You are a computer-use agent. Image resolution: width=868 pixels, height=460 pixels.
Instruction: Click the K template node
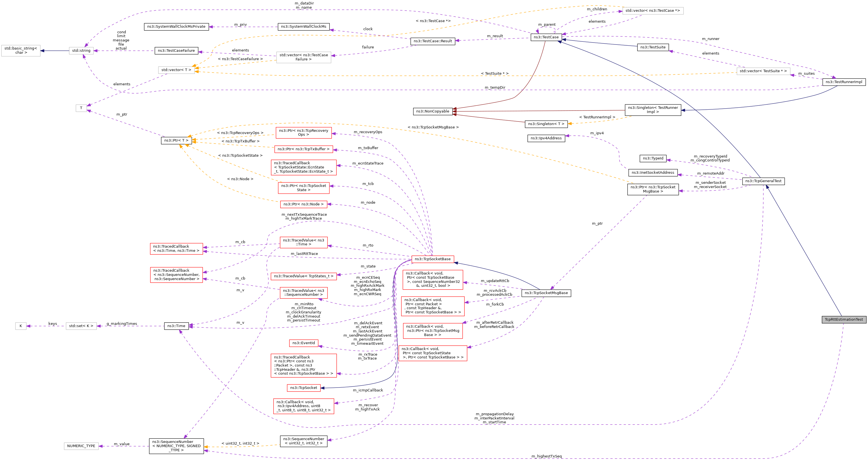point(20,326)
